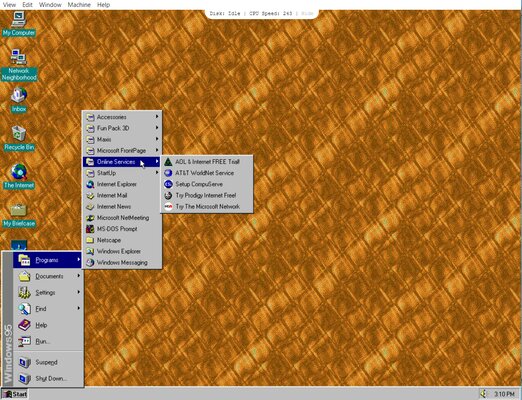Expand Fun Pack 3D submenu arrow
The width and height of the screenshot is (522, 400).
pos(157,128)
